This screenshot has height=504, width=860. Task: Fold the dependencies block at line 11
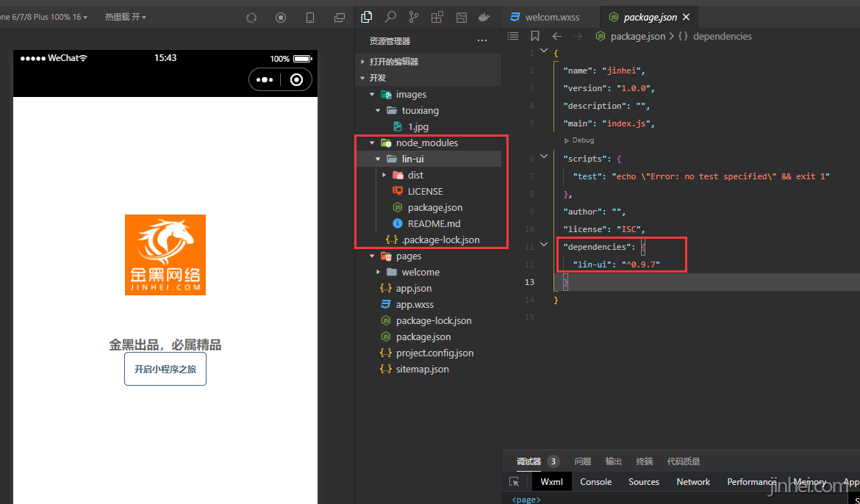coord(543,245)
